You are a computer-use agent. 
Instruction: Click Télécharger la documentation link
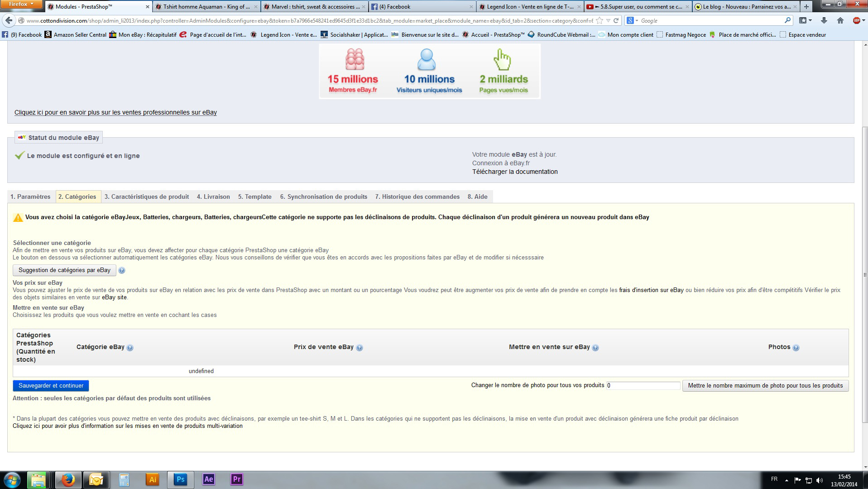pyautogui.click(x=515, y=172)
